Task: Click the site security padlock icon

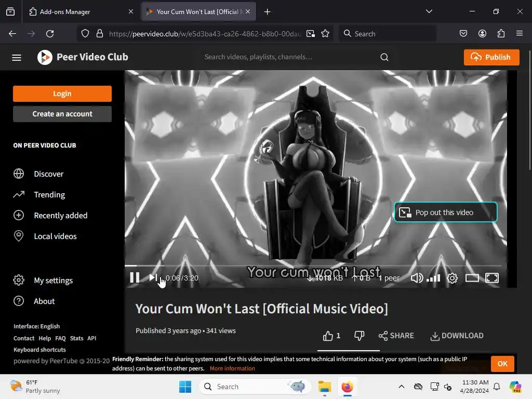Action: [x=99, y=34]
